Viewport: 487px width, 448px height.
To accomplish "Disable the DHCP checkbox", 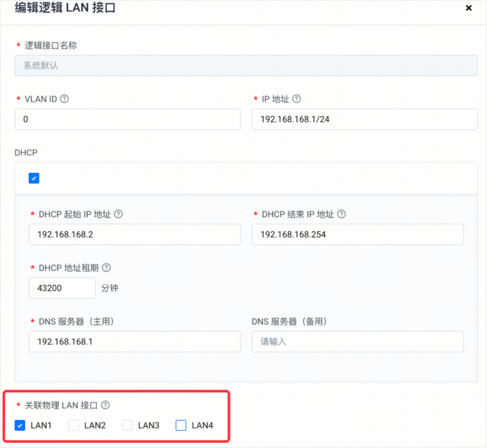I will (34, 179).
